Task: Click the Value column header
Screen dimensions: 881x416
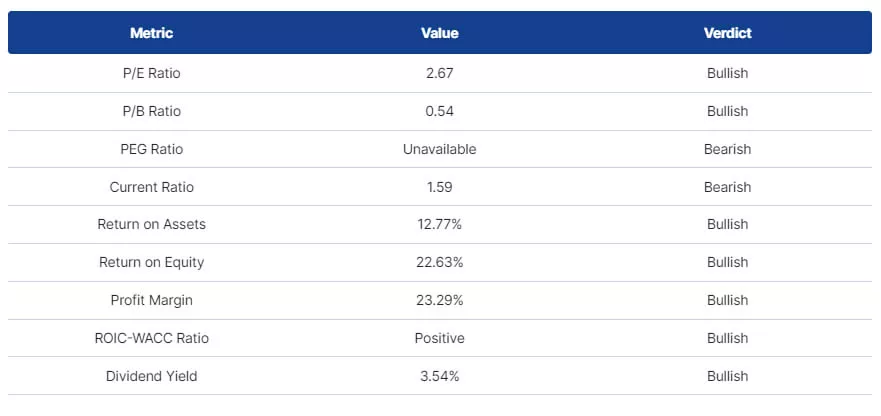Action: 440,33
